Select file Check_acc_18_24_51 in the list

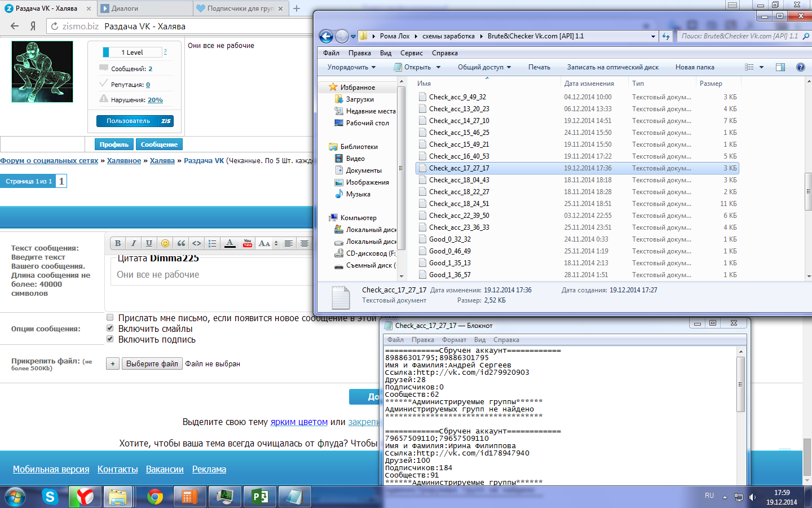tap(577, 204)
